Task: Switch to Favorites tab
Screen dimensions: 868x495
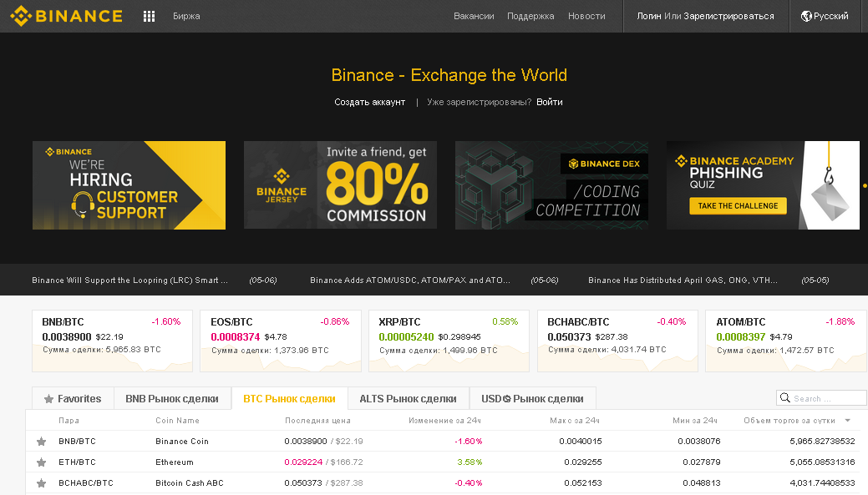Action: click(x=73, y=399)
